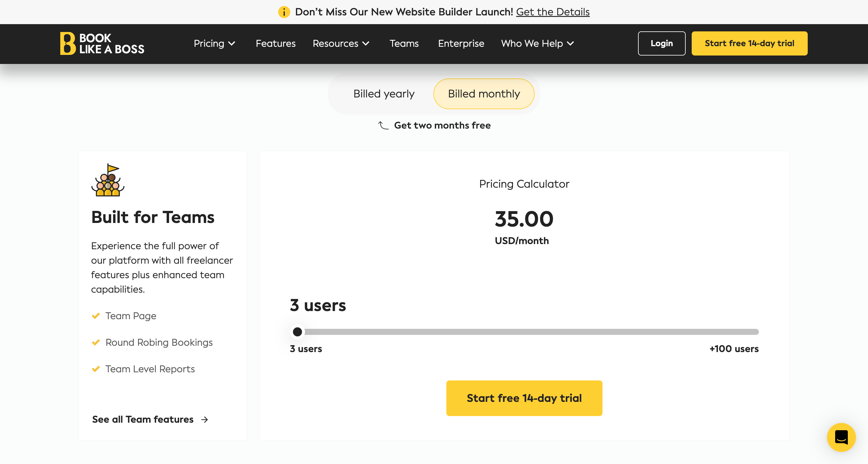The width and height of the screenshot is (868, 464).
Task: Expand the Pricing dropdown menu
Action: (214, 43)
